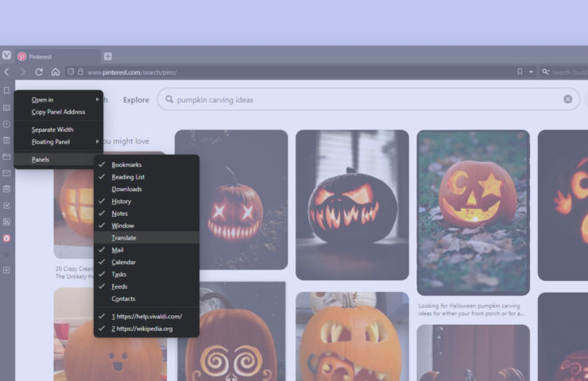The width and height of the screenshot is (588, 381).
Task: Open the black jagged-teeth pumpkin pin
Action: (x=352, y=205)
